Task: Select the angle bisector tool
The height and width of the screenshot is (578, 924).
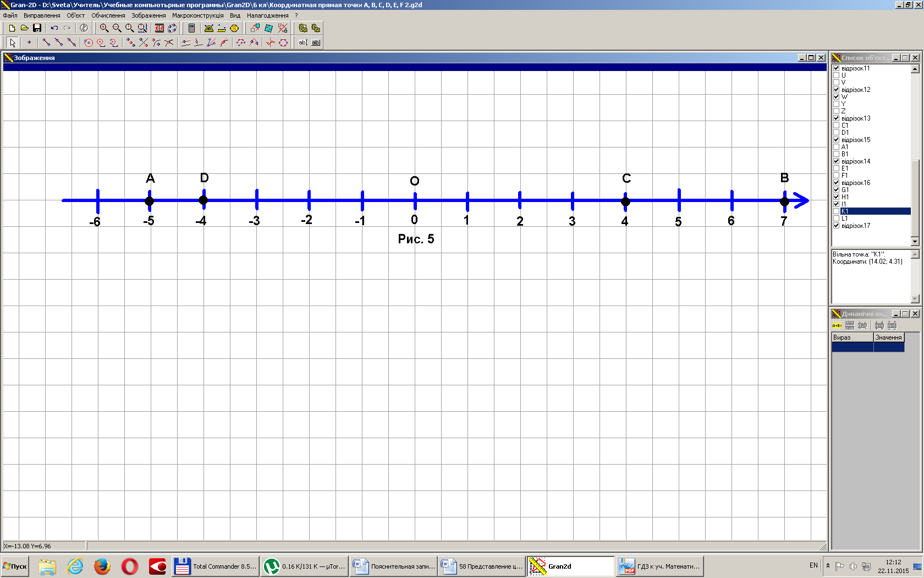Action: pos(211,42)
